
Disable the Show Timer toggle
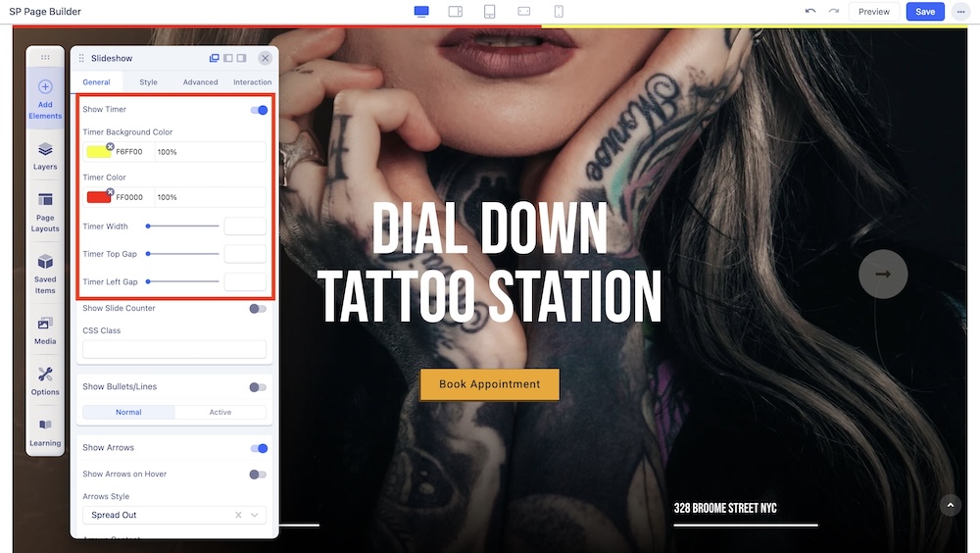pos(259,110)
